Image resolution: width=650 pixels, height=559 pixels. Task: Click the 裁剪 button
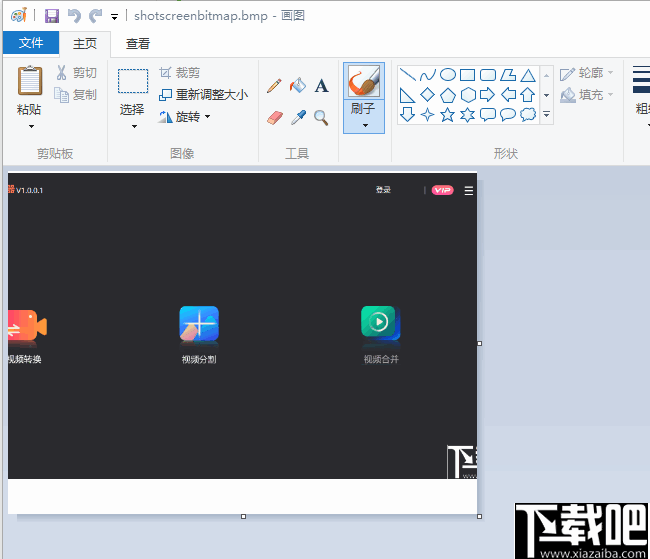pos(179,73)
